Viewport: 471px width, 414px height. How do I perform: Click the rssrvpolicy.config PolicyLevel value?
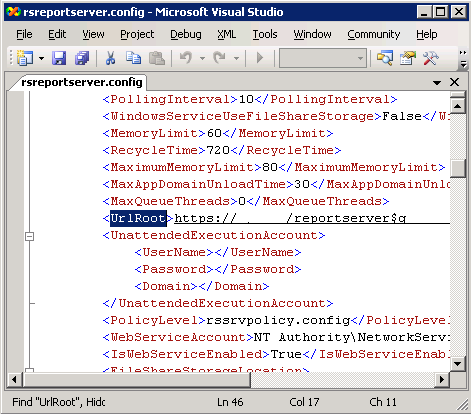(278, 320)
